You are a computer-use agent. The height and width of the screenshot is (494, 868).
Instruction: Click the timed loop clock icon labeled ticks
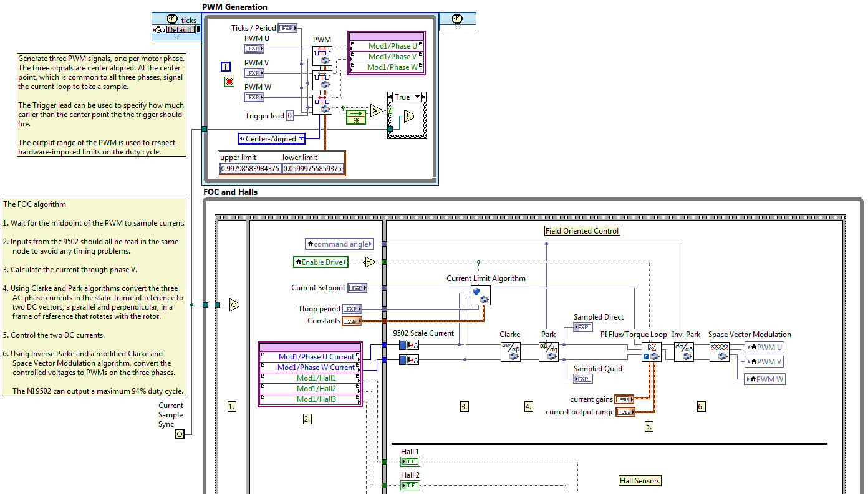173,19
